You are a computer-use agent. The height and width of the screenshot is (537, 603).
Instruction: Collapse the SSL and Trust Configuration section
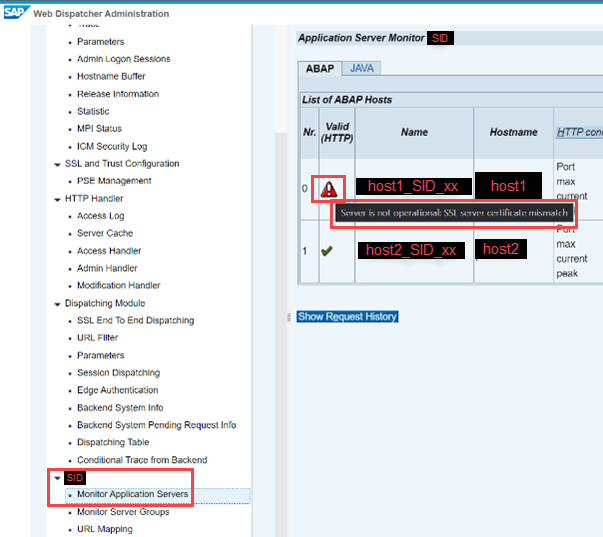pyautogui.click(x=57, y=164)
